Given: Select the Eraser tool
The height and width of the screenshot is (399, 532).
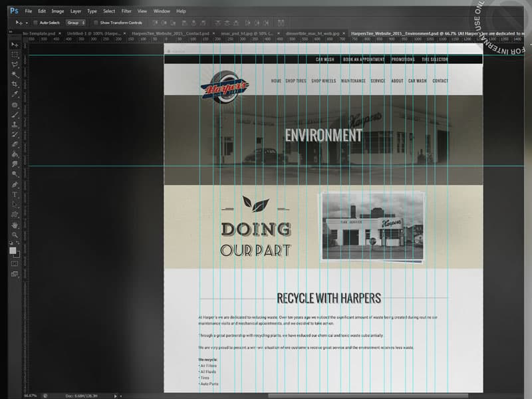Looking at the screenshot, I should click(x=15, y=144).
